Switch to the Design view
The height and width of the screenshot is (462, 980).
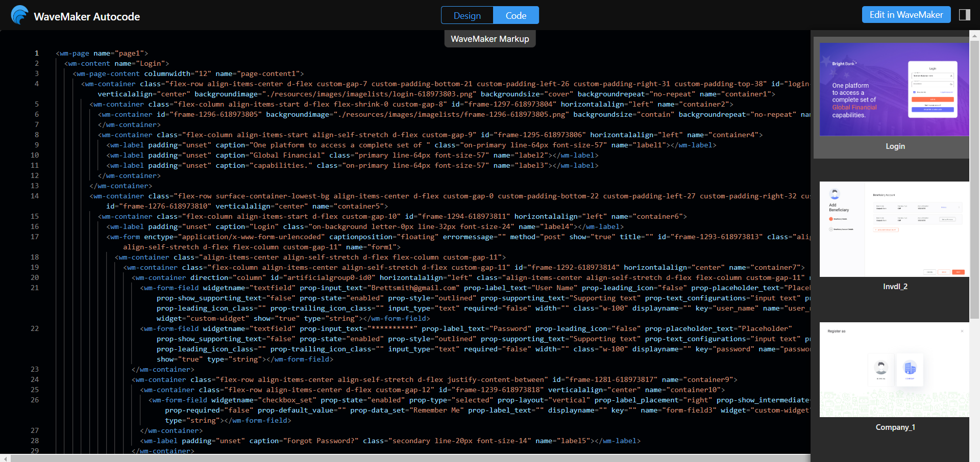[467, 15]
